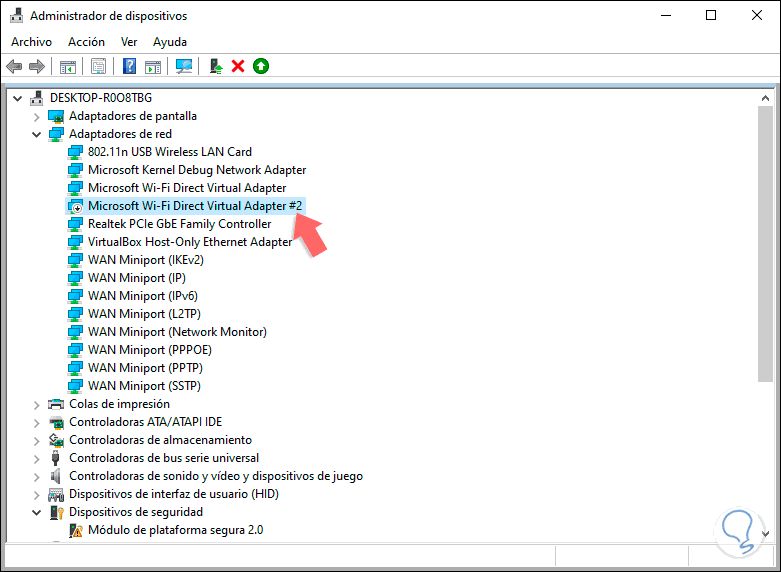Minimize the Administrador de dispositivos window
The height and width of the screenshot is (572, 781).
(665, 15)
